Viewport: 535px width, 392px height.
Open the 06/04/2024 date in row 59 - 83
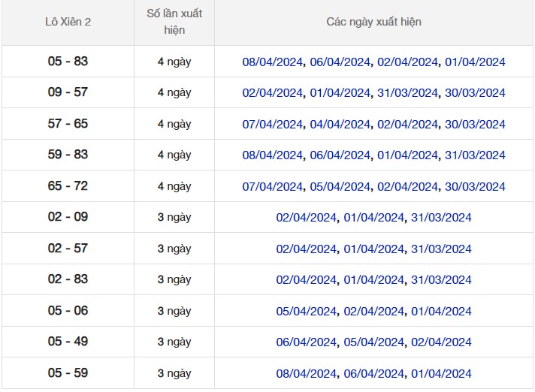coord(340,155)
